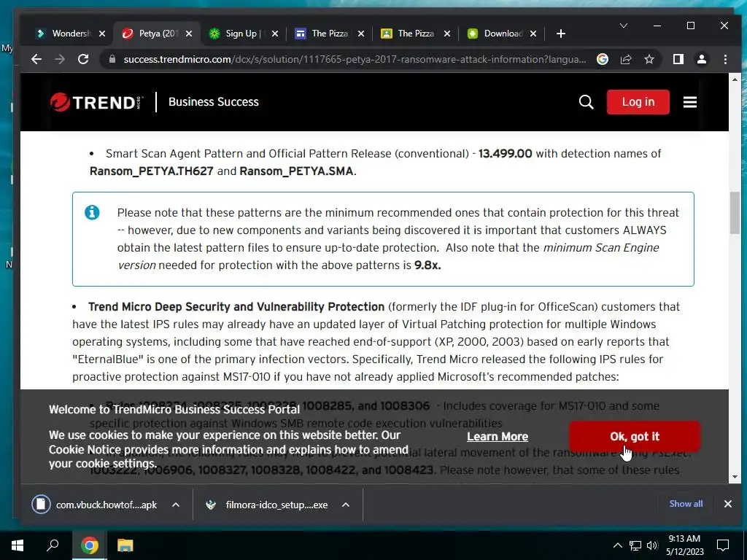The image size is (747, 560).
Task: Reload the Trend Micro page
Action: click(83, 59)
